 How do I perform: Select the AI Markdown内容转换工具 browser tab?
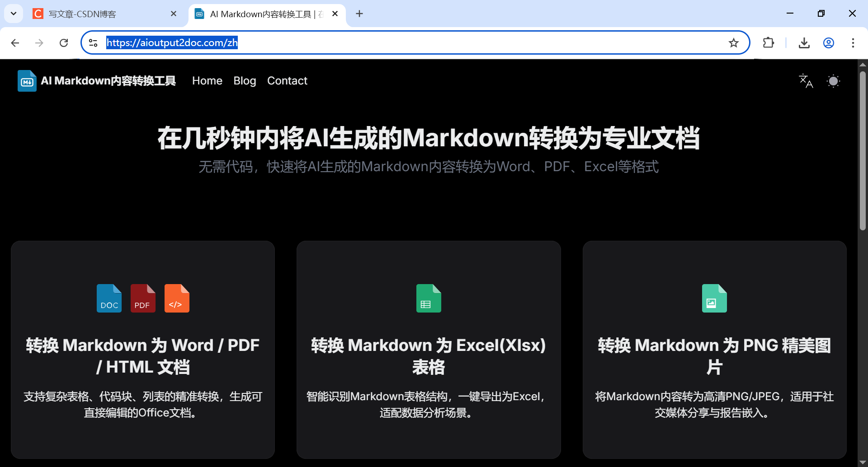[267, 14]
